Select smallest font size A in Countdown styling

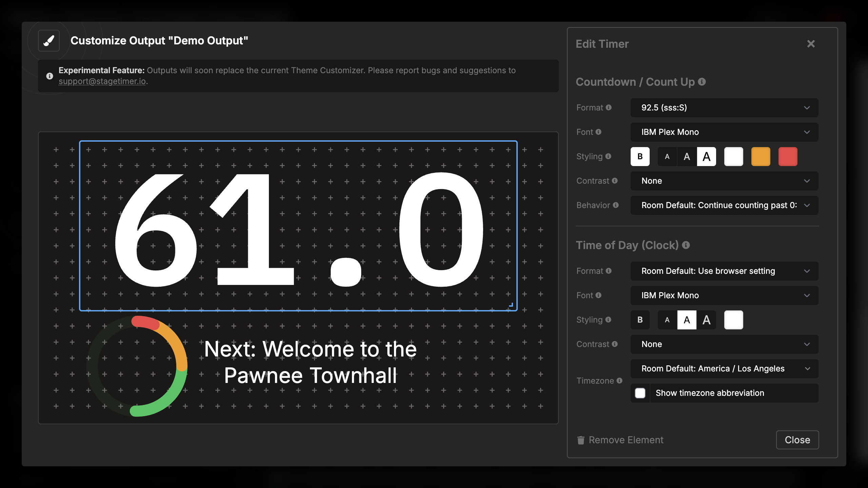pos(667,157)
